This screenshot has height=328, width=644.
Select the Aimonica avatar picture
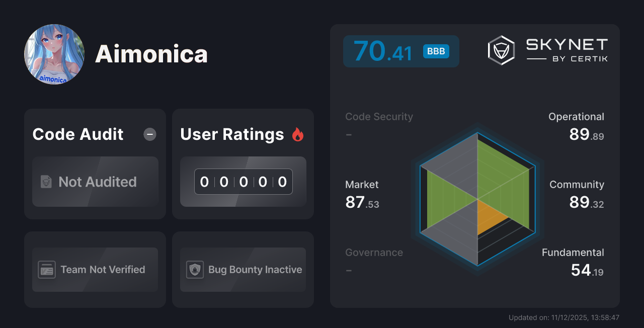click(54, 54)
